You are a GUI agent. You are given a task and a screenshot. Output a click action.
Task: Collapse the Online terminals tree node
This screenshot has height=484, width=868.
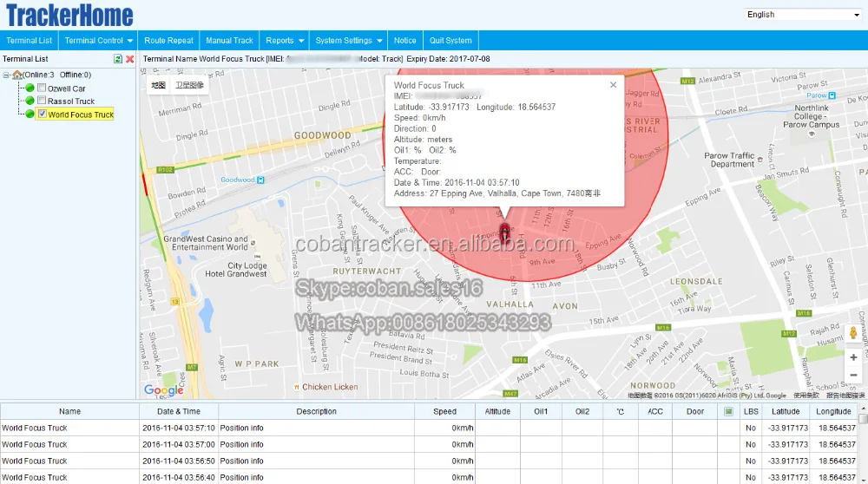[x=6, y=75]
